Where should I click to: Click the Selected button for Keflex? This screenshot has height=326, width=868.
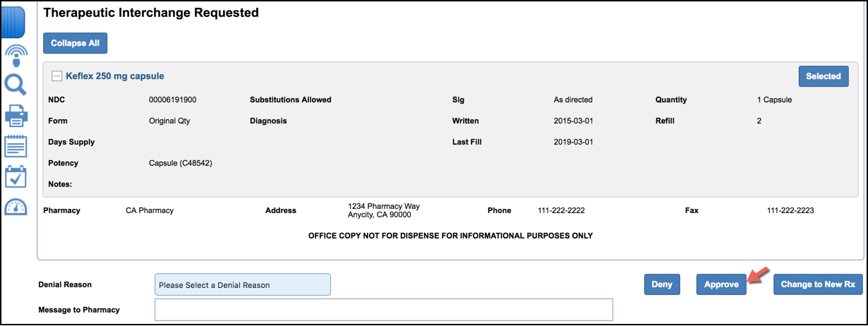pos(823,76)
